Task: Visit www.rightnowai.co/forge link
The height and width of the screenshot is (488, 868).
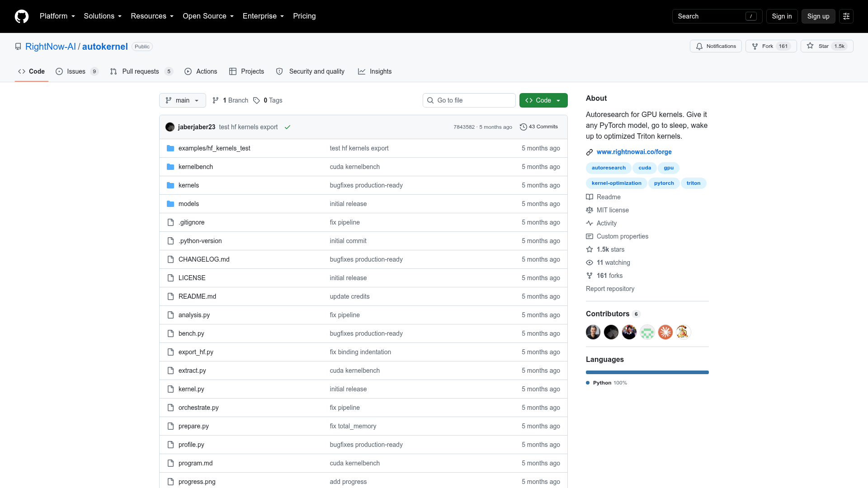Action: 634,152
